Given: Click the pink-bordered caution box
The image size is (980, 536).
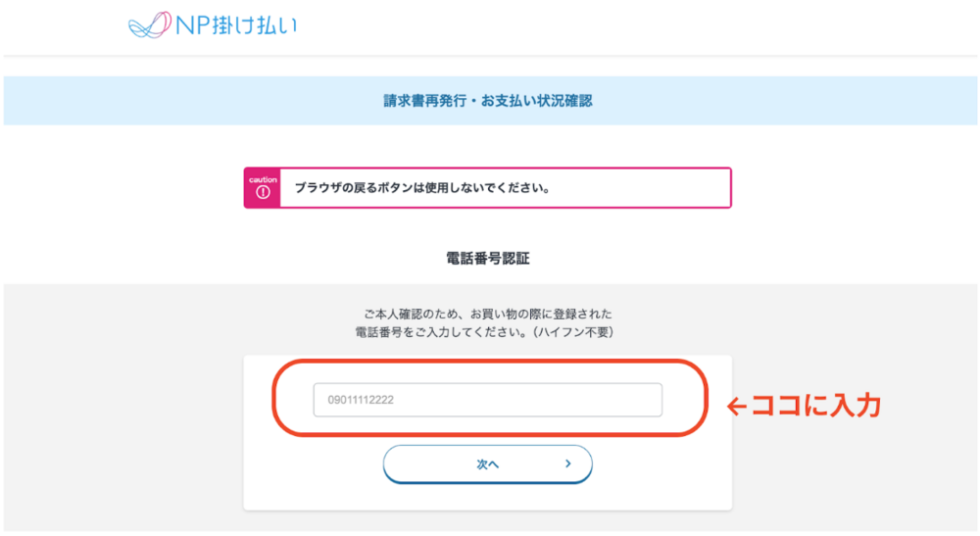Looking at the screenshot, I should 487,187.
